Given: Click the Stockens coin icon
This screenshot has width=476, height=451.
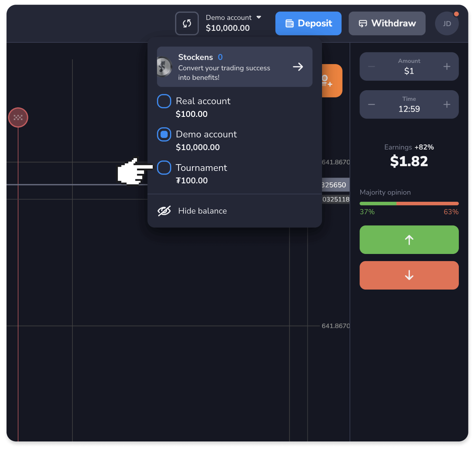Looking at the screenshot, I should pos(164,67).
